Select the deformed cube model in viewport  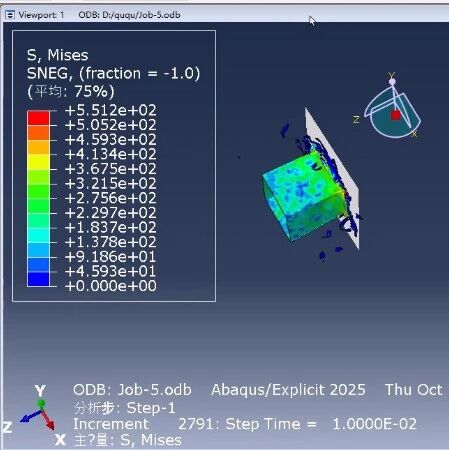[304, 197]
